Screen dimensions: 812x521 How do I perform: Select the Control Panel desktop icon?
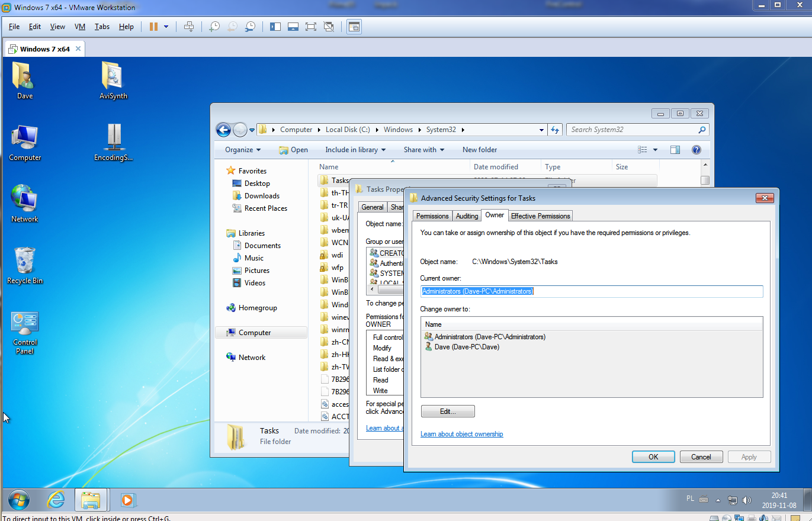[25, 333]
